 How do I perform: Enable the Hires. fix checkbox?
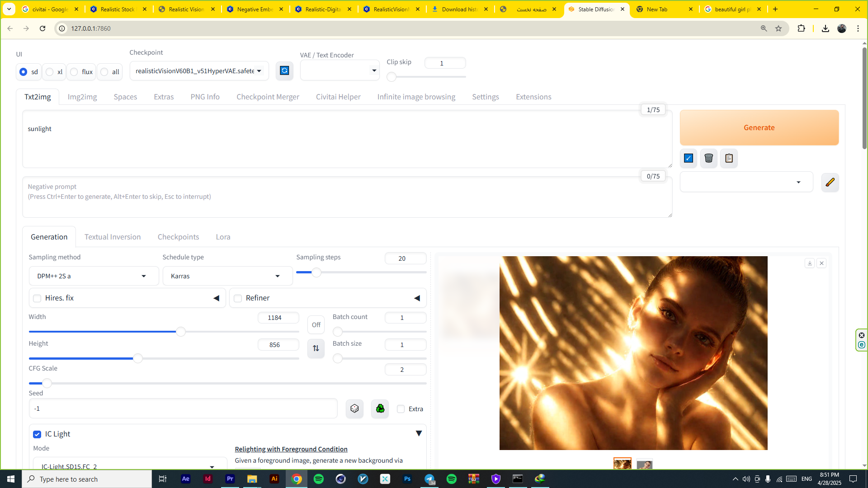point(38,298)
